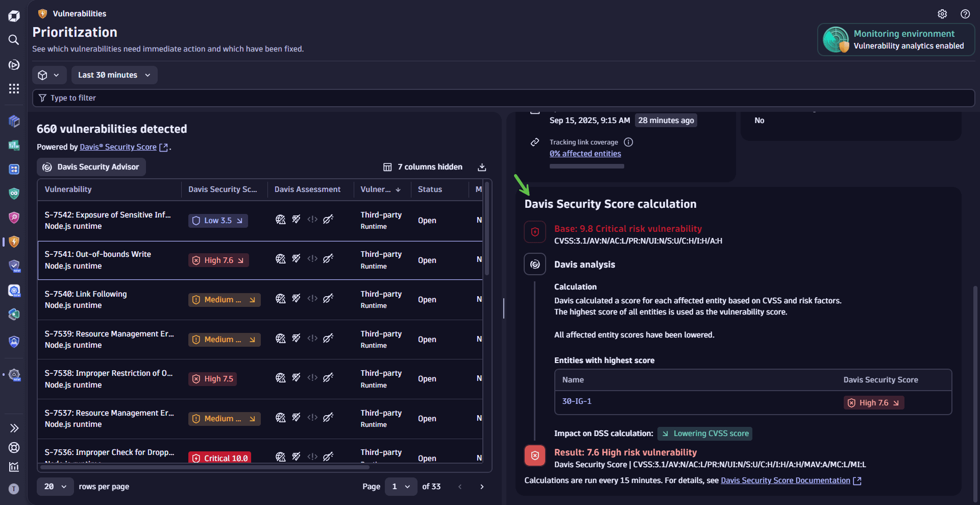Open the page number dropdown
The image size is (980, 505).
pos(401,487)
